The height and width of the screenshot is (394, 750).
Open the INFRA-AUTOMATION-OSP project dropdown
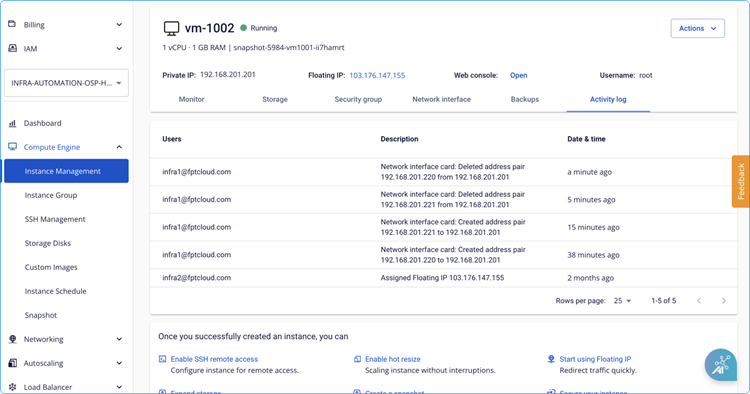(x=66, y=83)
